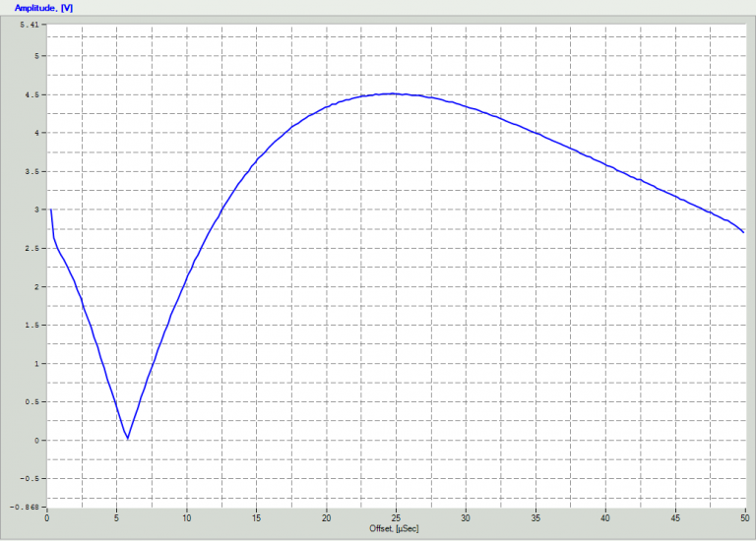This screenshot has width=756, height=541.
Task: Click the 50 offset axis label
Action: click(x=745, y=517)
